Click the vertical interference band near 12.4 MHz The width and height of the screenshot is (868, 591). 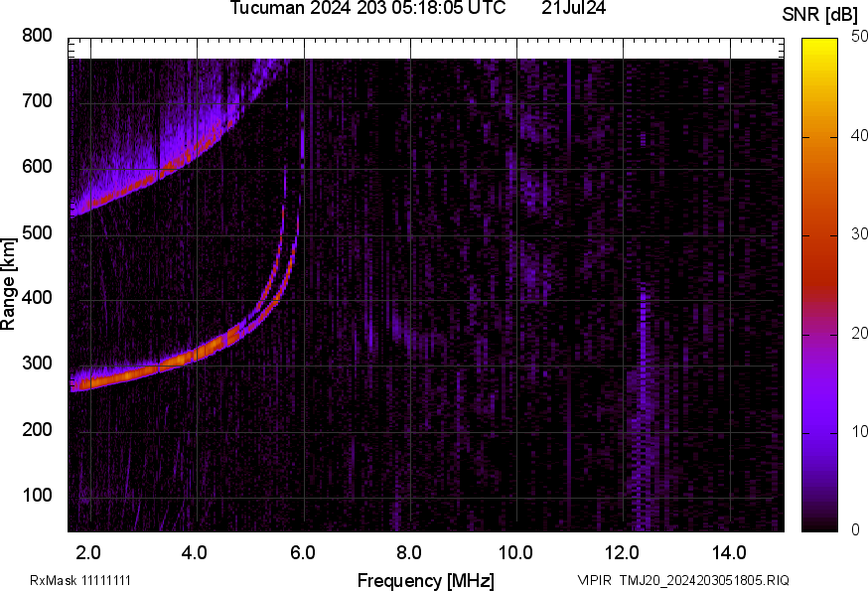point(644,407)
